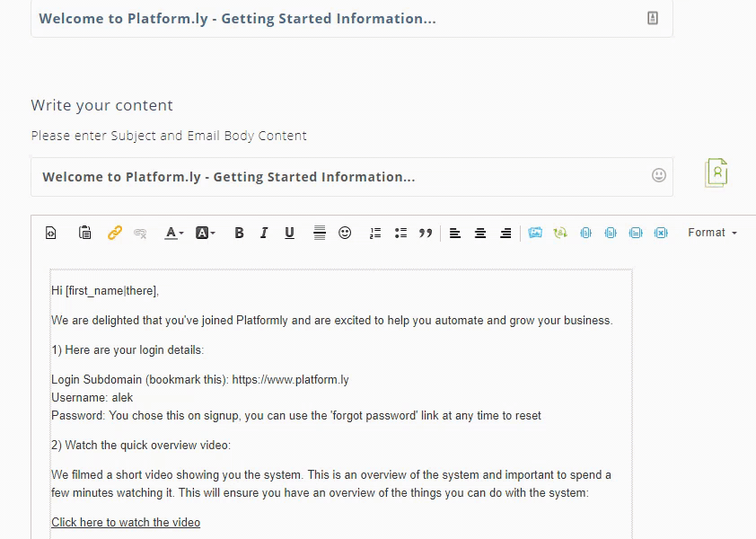Click the paste from clipboard icon

(x=85, y=233)
